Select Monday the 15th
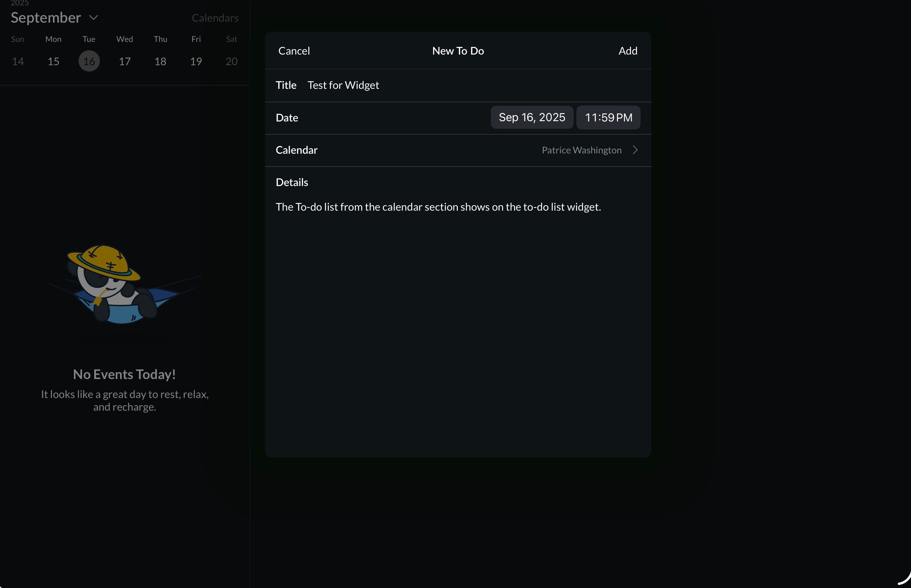911x588 pixels. coord(54,62)
